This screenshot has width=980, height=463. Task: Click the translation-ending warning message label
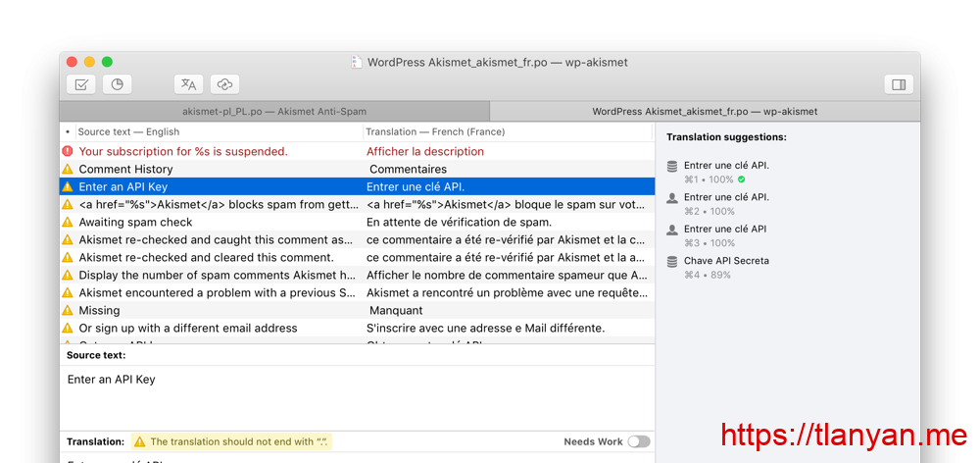pyautogui.click(x=238, y=441)
